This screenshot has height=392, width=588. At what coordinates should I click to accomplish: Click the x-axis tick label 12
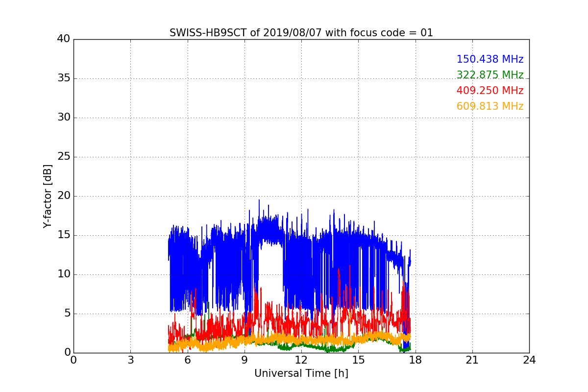click(x=301, y=360)
